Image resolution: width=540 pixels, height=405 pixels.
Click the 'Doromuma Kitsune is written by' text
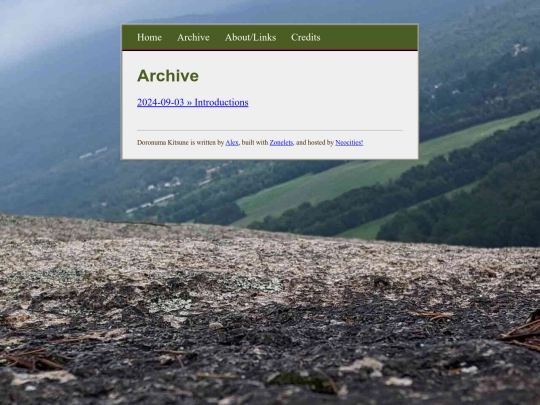coord(180,143)
